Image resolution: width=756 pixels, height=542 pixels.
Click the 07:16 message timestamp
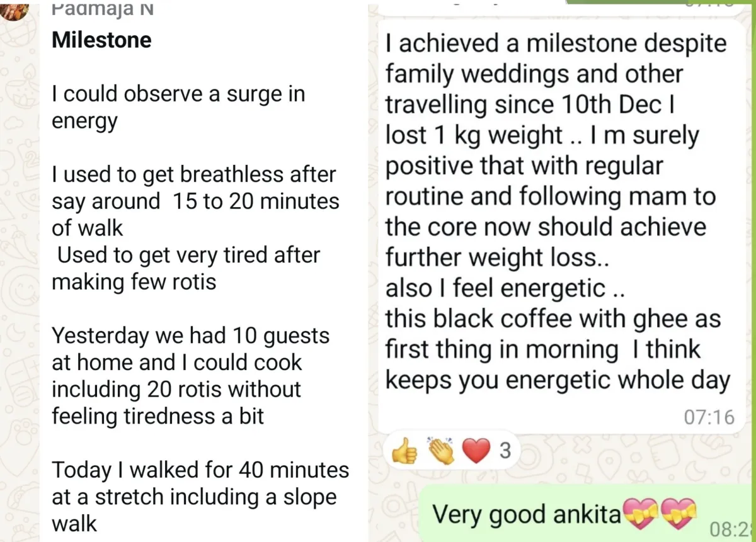point(709,417)
